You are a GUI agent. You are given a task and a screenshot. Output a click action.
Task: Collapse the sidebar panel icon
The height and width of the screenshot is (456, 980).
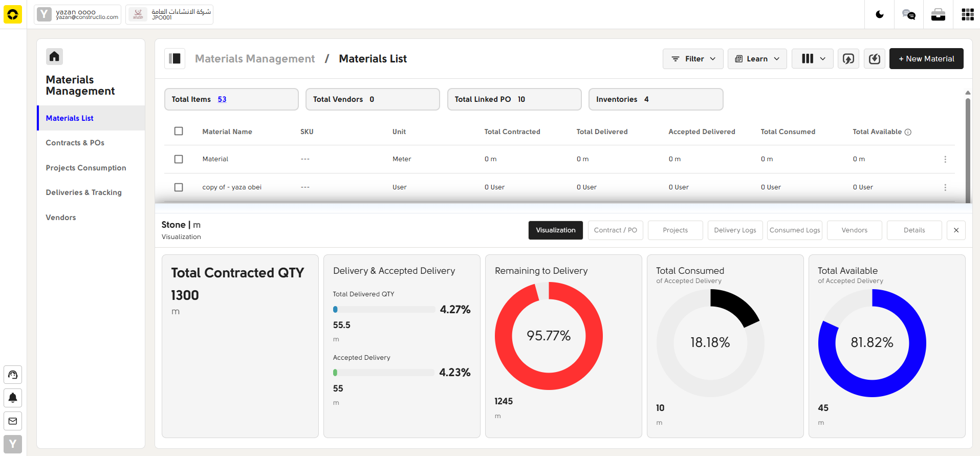pos(175,58)
